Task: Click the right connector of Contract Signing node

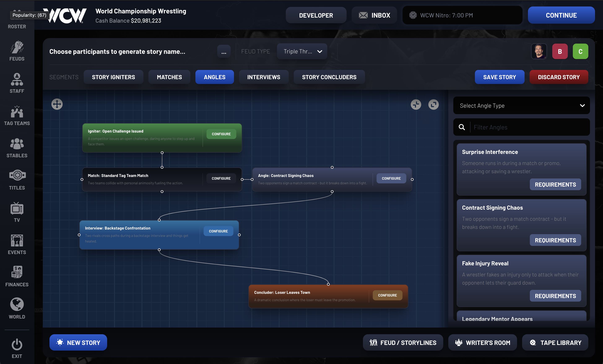Action: pyautogui.click(x=412, y=179)
